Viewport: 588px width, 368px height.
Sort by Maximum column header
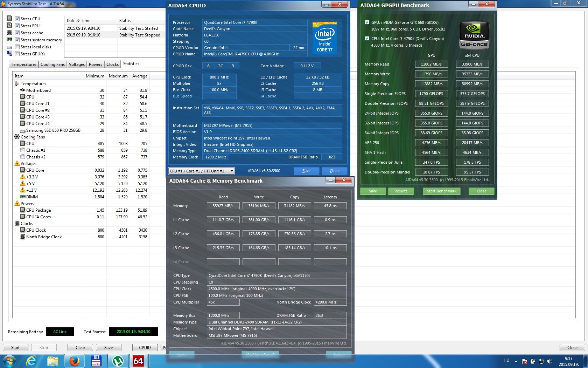[118, 76]
